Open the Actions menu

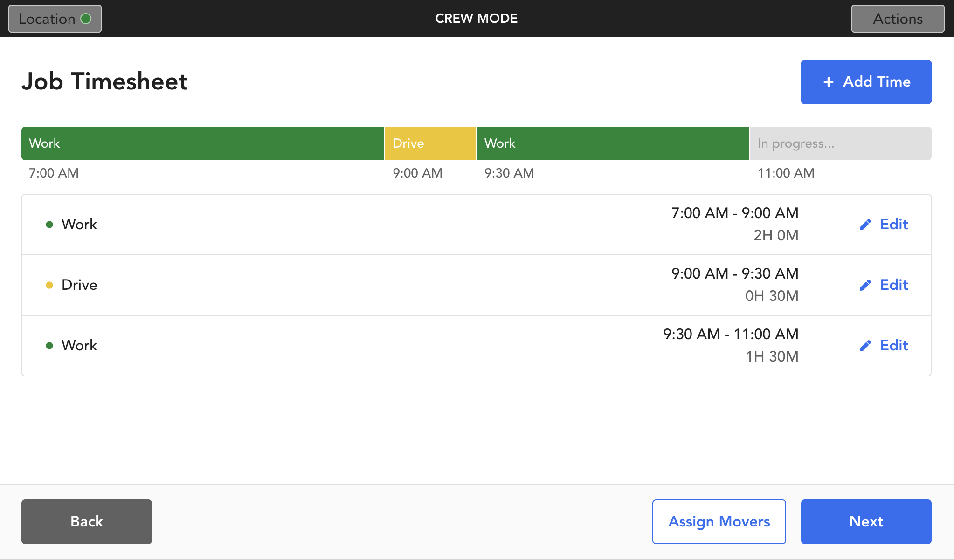pyautogui.click(x=898, y=19)
